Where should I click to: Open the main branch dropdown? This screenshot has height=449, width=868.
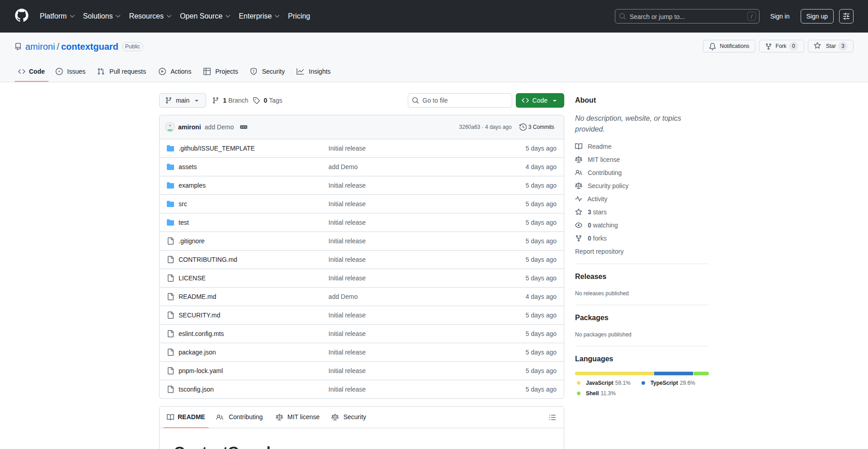[x=182, y=100]
